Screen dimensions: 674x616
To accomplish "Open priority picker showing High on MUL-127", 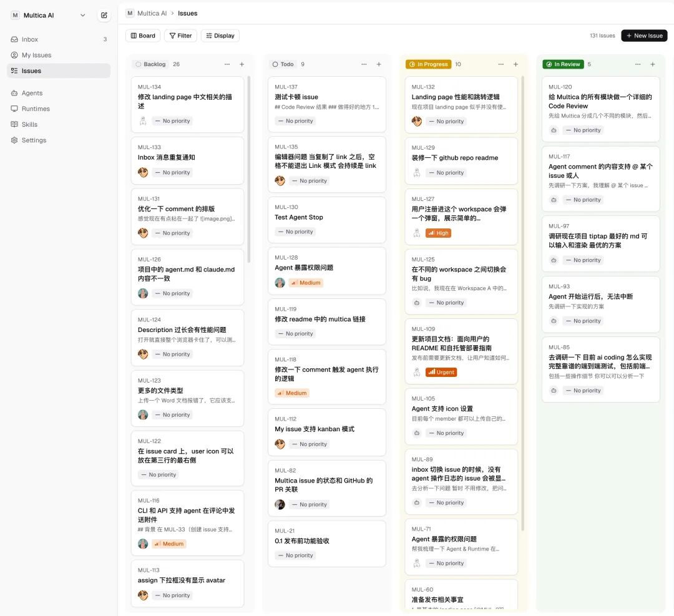I will point(438,233).
